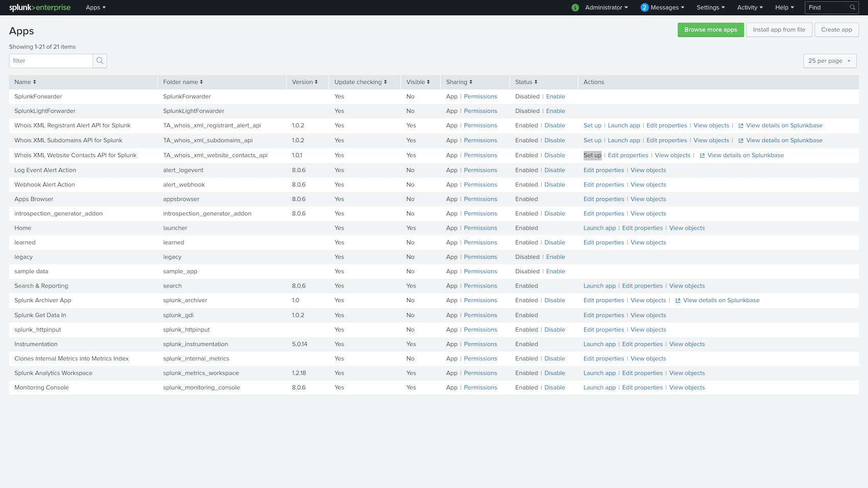The width and height of the screenshot is (868, 488).
Task: Sort table by Status column
Action: pos(526,82)
